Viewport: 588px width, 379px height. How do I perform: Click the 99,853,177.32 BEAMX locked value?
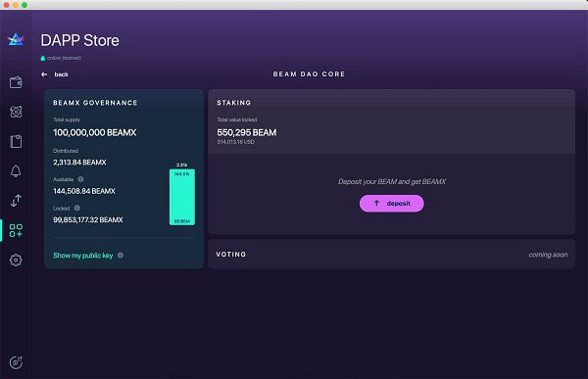pyautogui.click(x=88, y=219)
